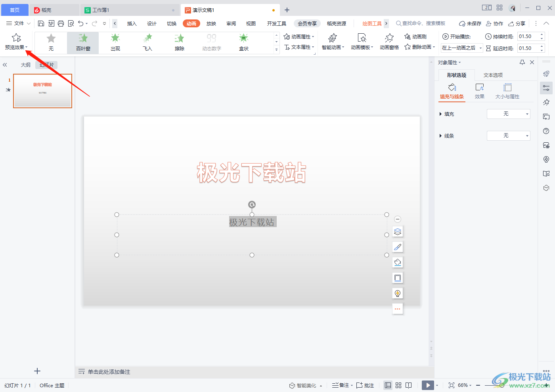
Task: Open the 放映 ribbon tab
Action: 211,23
